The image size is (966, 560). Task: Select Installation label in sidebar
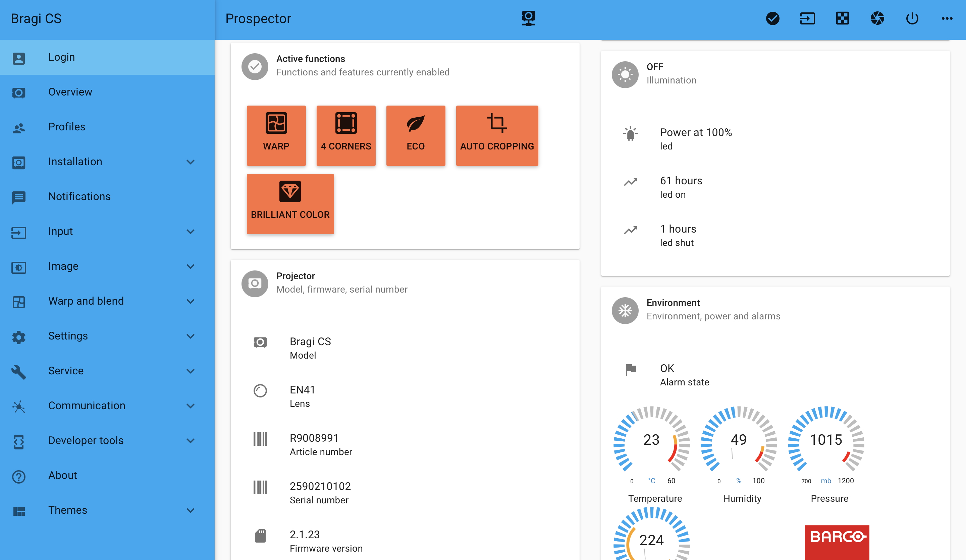point(75,162)
